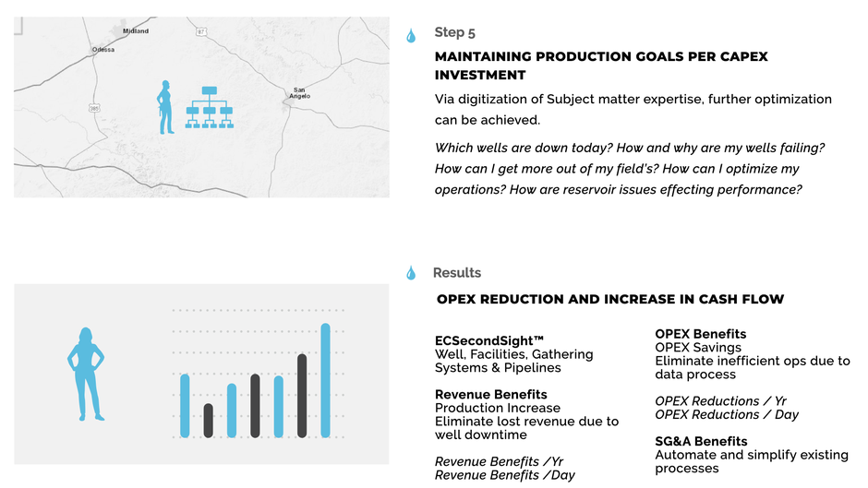Click the shortest dark bar in chart
The height and width of the screenshot is (488, 868).
[208, 421]
